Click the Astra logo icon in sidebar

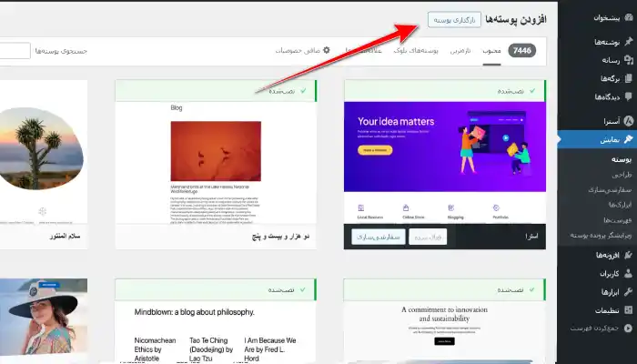coord(628,121)
